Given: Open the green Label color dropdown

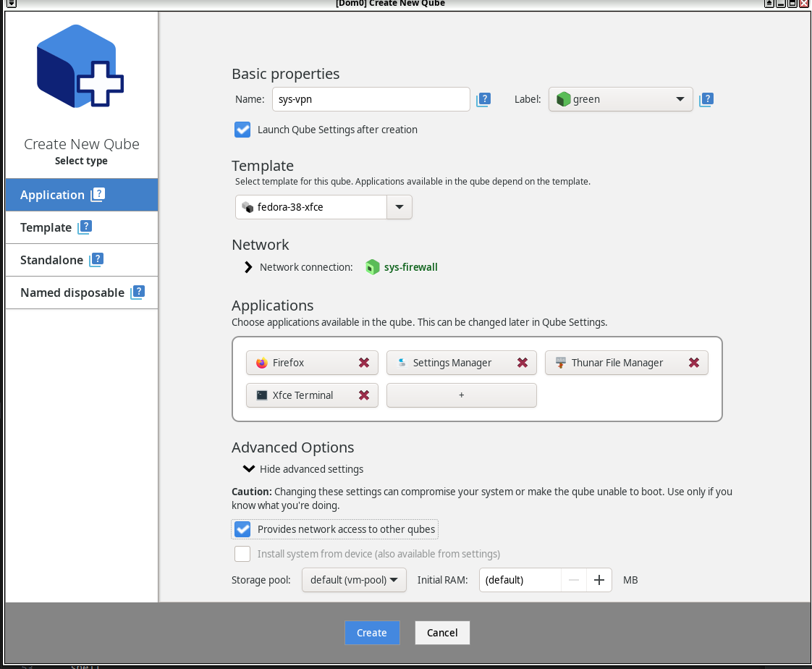Looking at the screenshot, I should (x=620, y=99).
